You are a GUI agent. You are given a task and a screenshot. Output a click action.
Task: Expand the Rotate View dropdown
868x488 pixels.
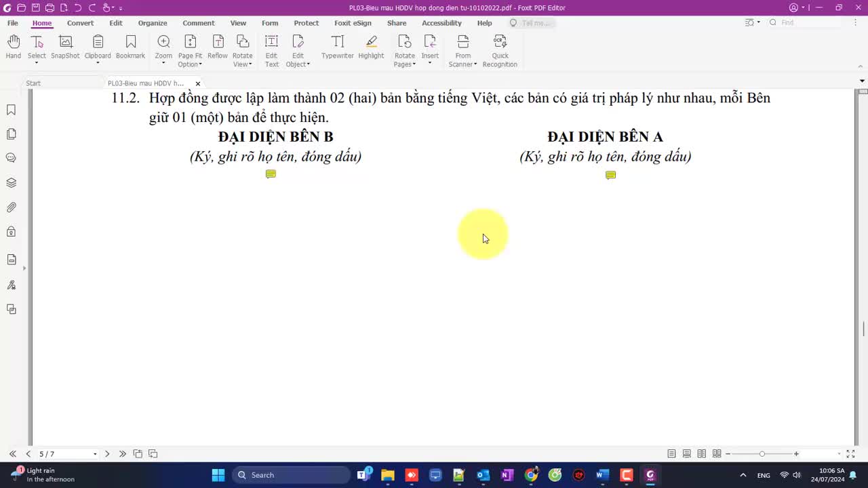tap(250, 64)
